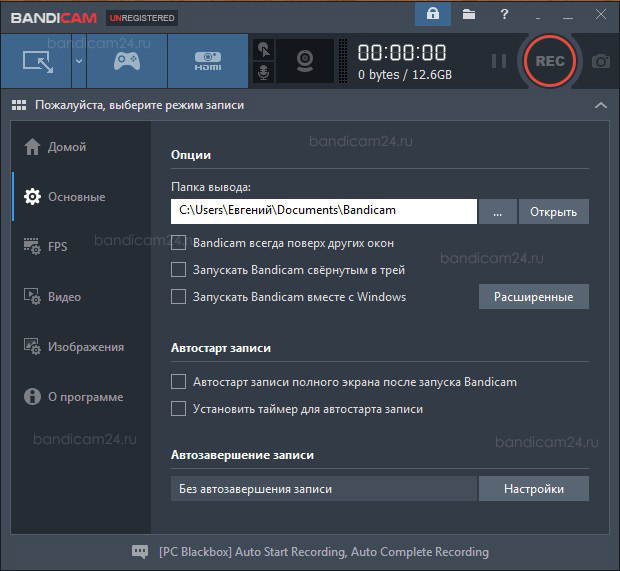Image resolution: width=620 pixels, height=571 pixels.
Task: Click the BANDICAM logo
Action: tap(54, 18)
